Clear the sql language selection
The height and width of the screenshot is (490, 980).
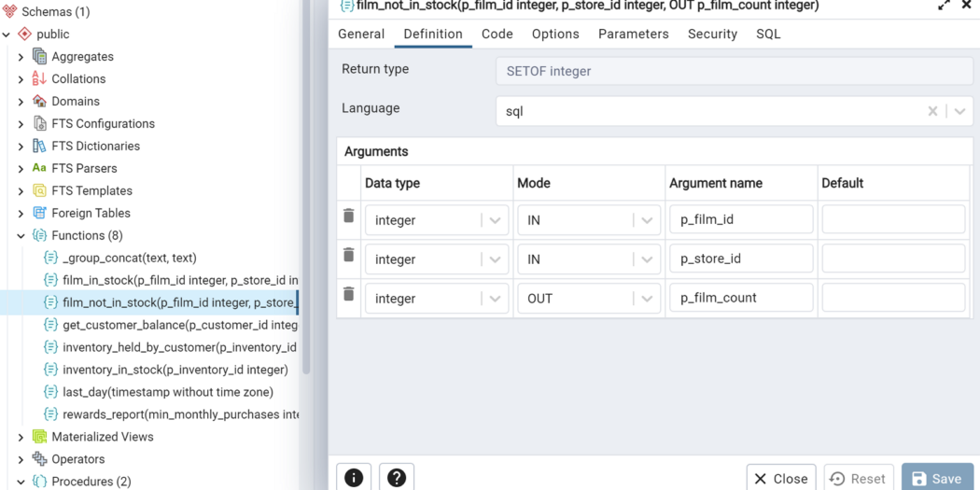coord(932,111)
